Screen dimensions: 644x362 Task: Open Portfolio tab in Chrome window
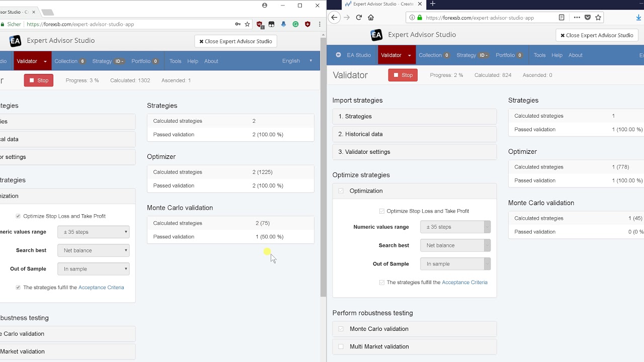(x=145, y=61)
